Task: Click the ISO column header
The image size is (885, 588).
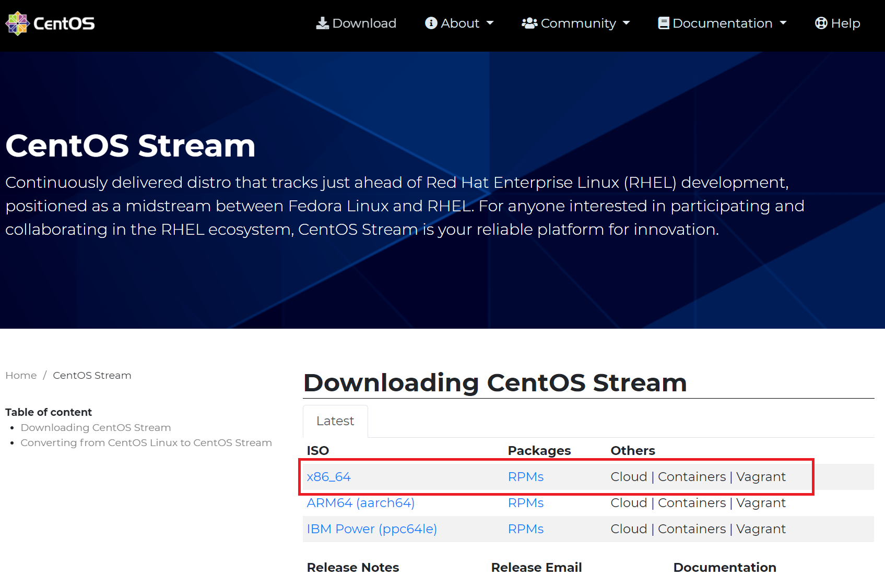Action: click(x=318, y=451)
